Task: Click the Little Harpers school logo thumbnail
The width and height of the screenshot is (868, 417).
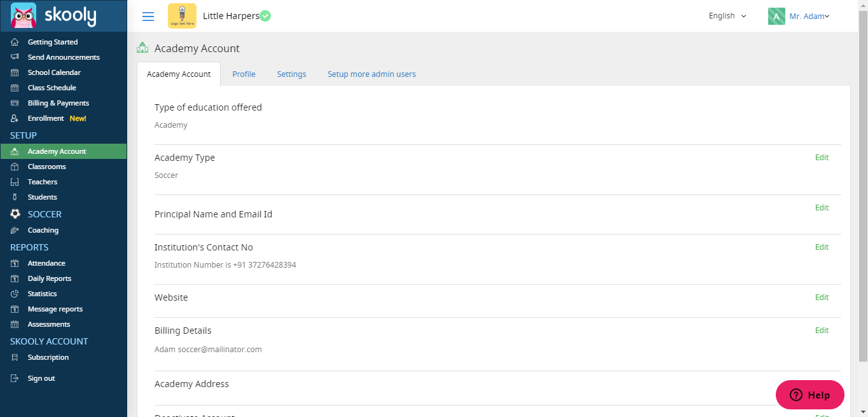Action: (182, 16)
